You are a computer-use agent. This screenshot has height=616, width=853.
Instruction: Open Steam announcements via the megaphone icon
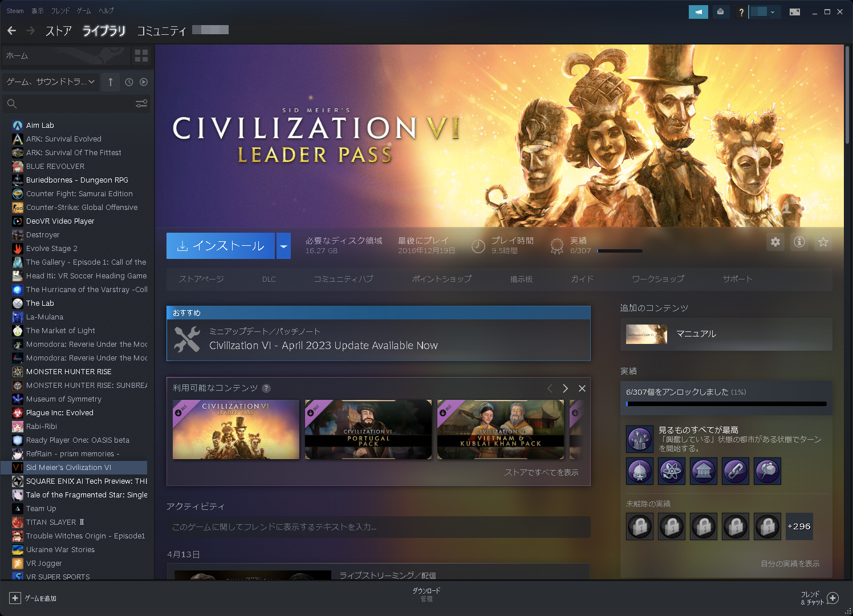click(698, 11)
